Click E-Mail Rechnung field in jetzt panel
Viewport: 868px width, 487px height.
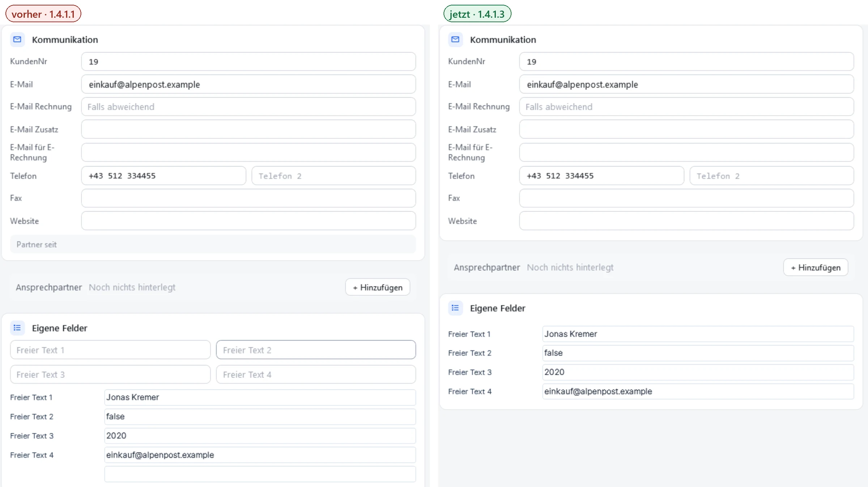coord(686,107)
